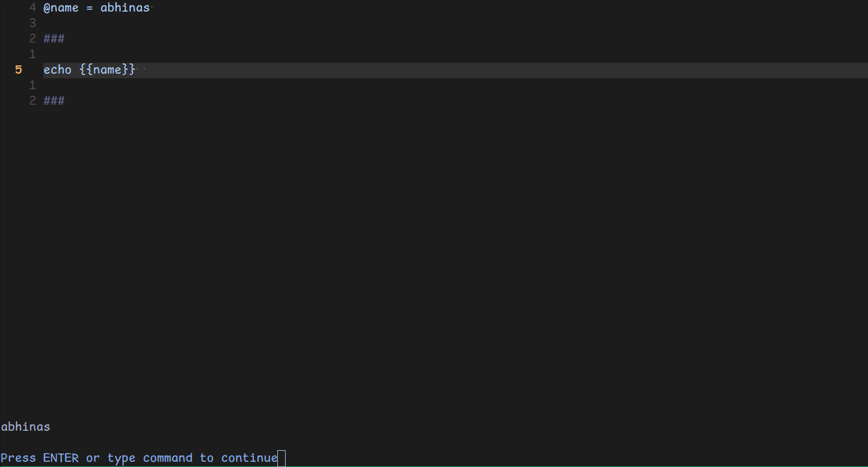Click the equals sign after @name
Viewport: 868px width, 467px height.
[90, 8]
